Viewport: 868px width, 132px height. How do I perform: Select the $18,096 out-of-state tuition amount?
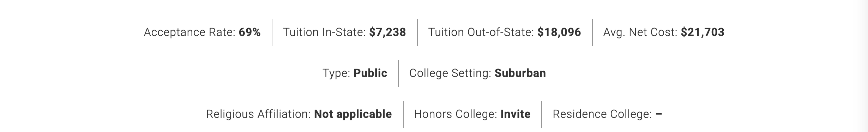[559, 32]
